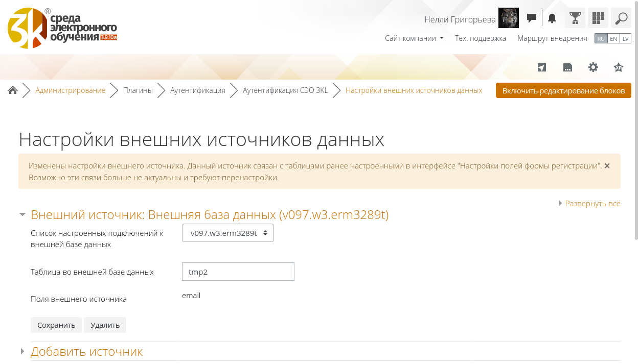This screenshot has height=364, width=639.
Task: Click the external table name input field
Action: 238,272
